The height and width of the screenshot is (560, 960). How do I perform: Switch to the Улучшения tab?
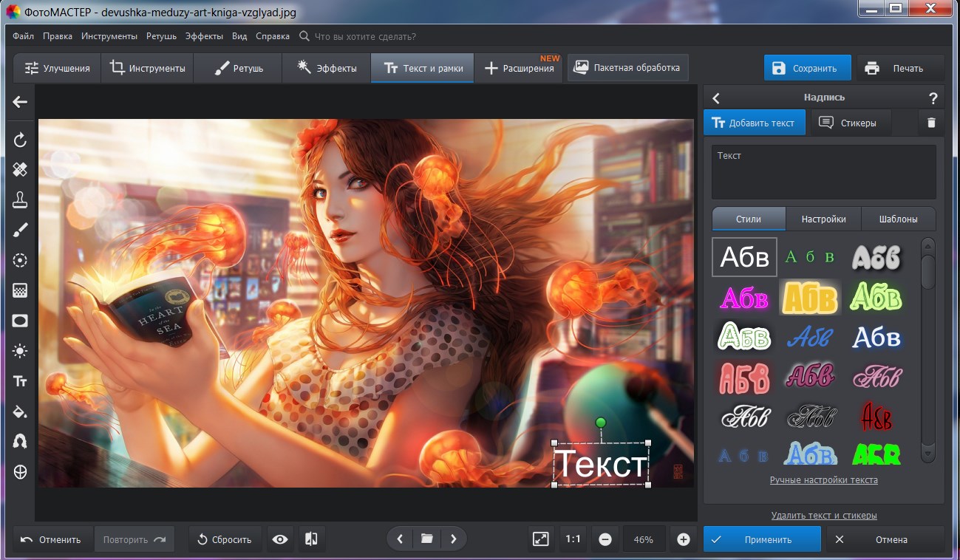tap(57, 68)
